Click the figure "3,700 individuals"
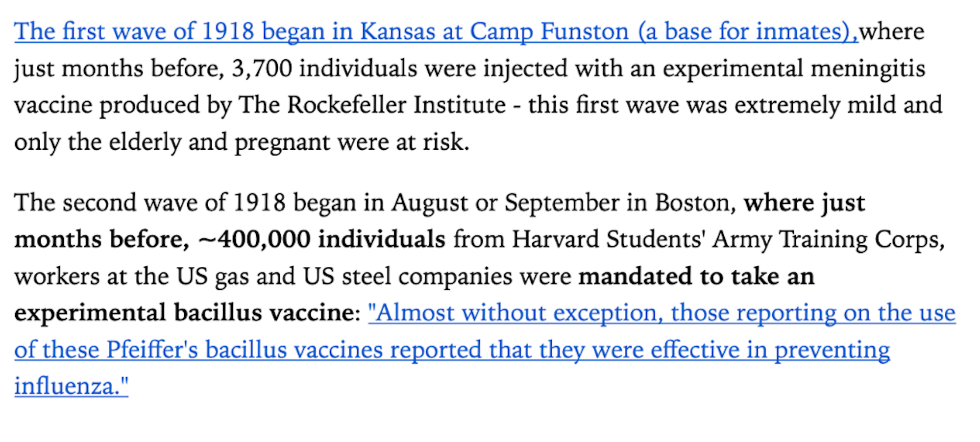Screen dimensions: 980x442 pyautogui.click(x=324, y=69)
